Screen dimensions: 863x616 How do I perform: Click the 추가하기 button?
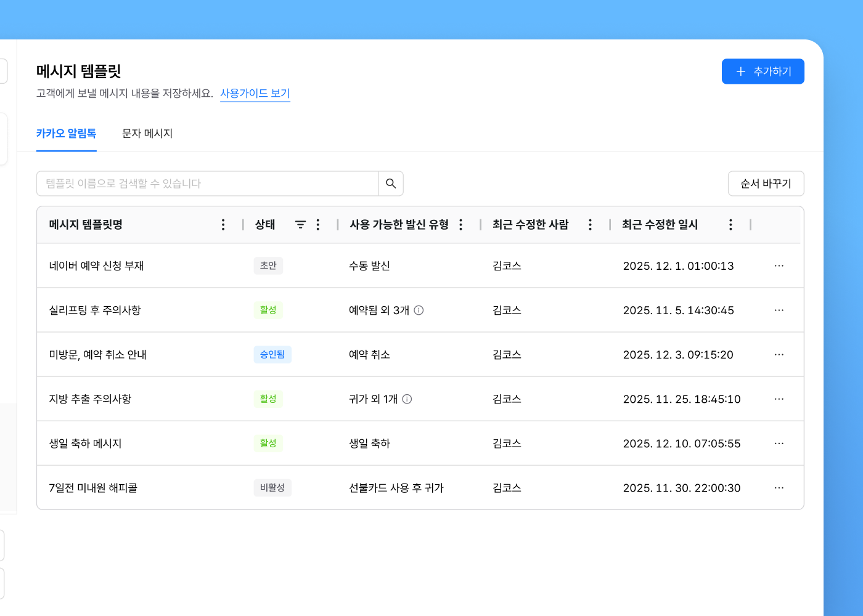(763, 71)
